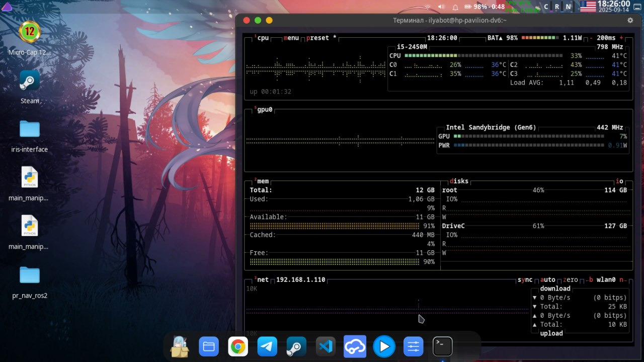Increase update interval with the plus sign
The image size is (644, 362).
pyautogui.click(x=621, y=38)
